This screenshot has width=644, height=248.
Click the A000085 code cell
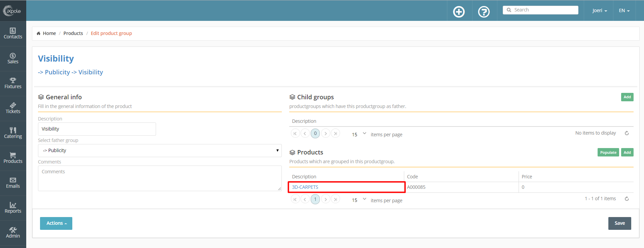(461, 187)
